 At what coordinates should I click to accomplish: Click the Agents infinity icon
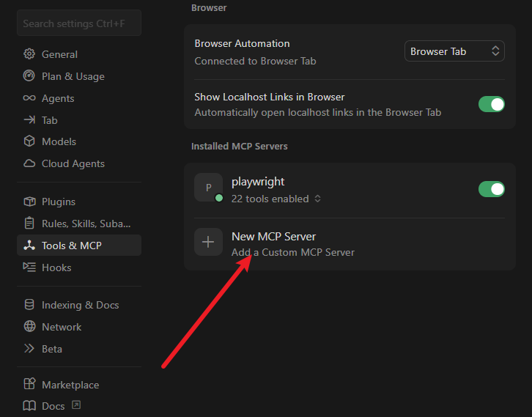[x=29, y=98]
